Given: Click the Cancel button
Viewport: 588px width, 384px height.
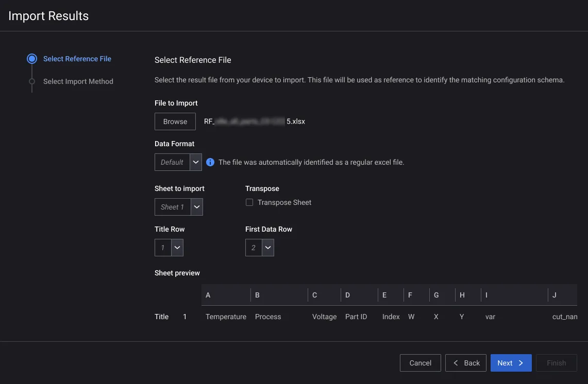Looking at the screenshot, I should (x=421, y=363).
